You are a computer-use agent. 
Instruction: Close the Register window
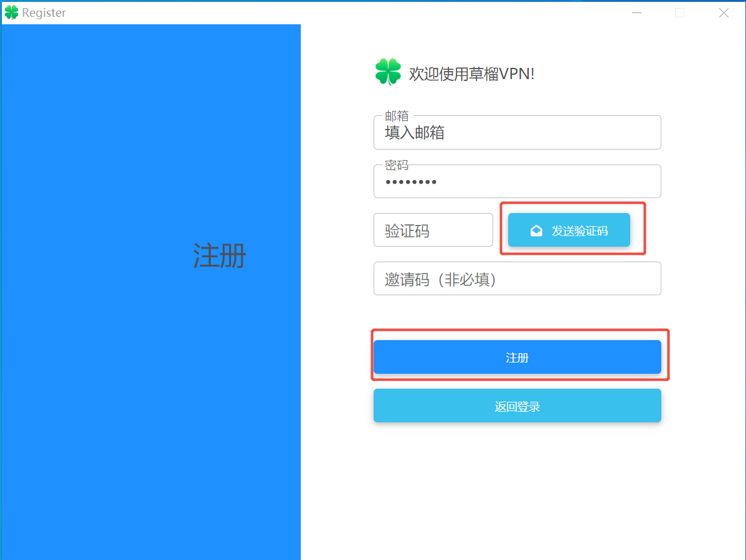[x=724, y=12]
